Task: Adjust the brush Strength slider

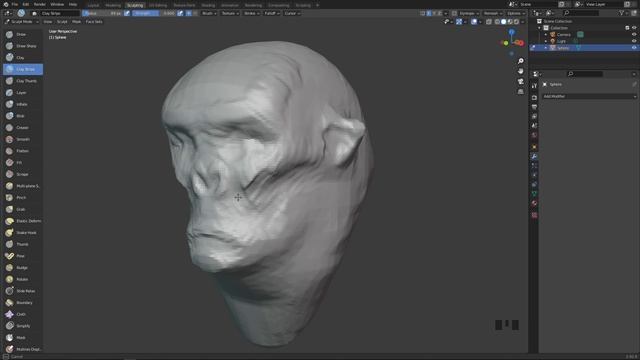Action: pos(154,13)
